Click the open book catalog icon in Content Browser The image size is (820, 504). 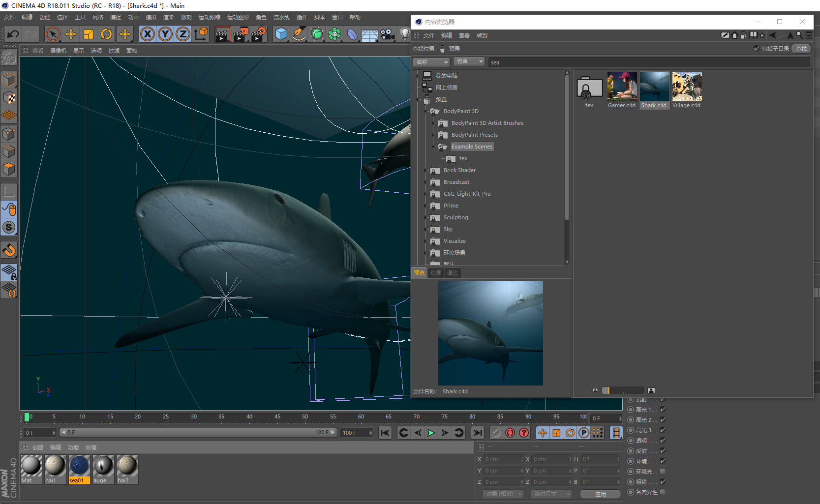coord(753,35)
